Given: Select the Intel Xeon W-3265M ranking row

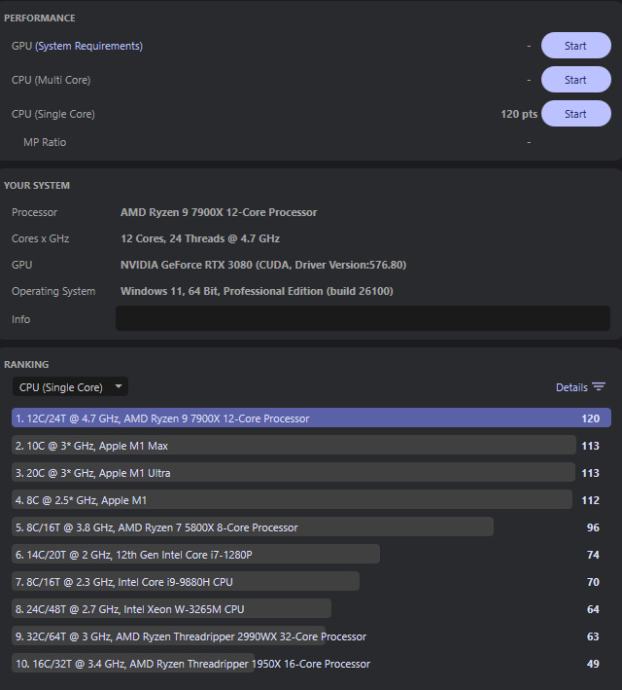Looking at the screenshot, I should pyautogui.click(x=311, y=609).
